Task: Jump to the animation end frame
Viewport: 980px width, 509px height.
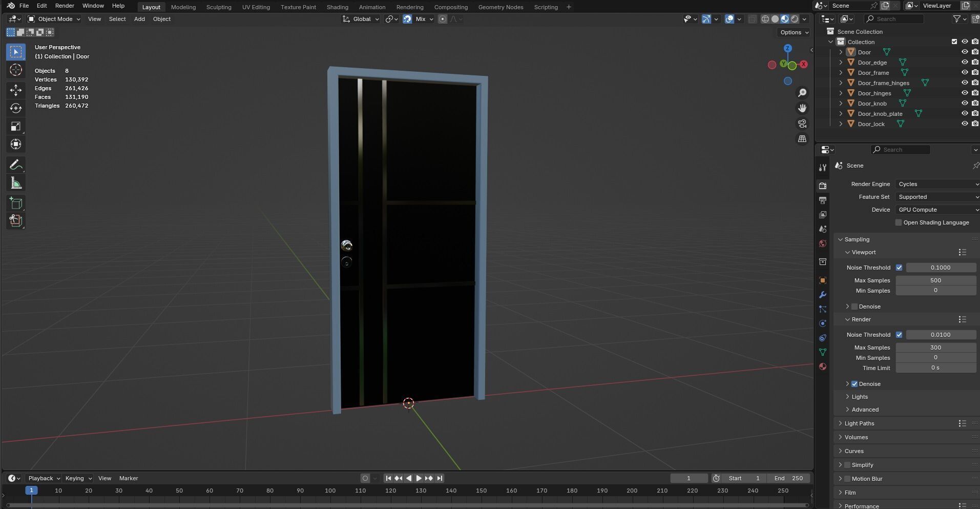Action: pos(439,478)
